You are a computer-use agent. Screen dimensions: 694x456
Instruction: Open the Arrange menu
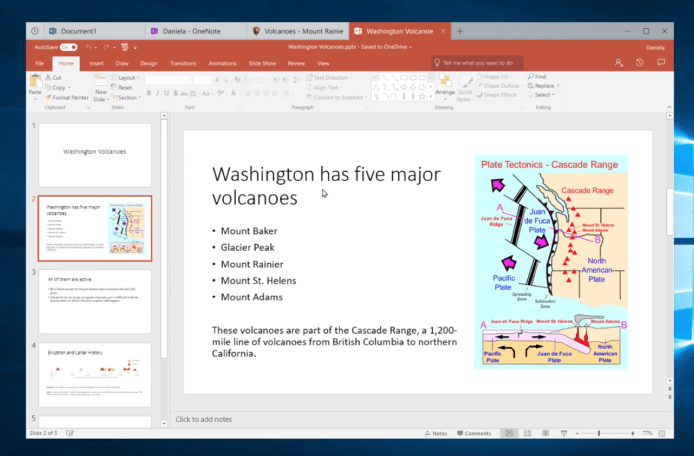pos(445,85)
